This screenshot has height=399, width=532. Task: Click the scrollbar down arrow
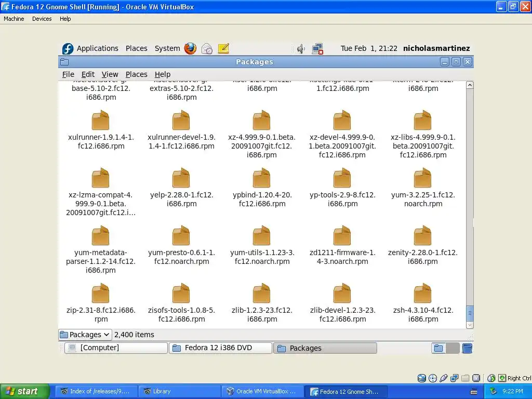click(x=470, y=325)
